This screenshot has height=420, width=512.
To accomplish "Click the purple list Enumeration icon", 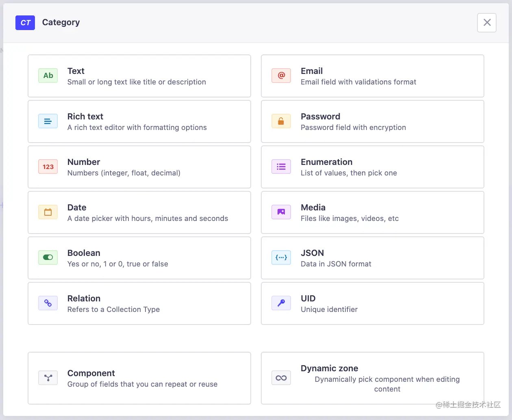I will pyautogui.click(x=281, y=167).
